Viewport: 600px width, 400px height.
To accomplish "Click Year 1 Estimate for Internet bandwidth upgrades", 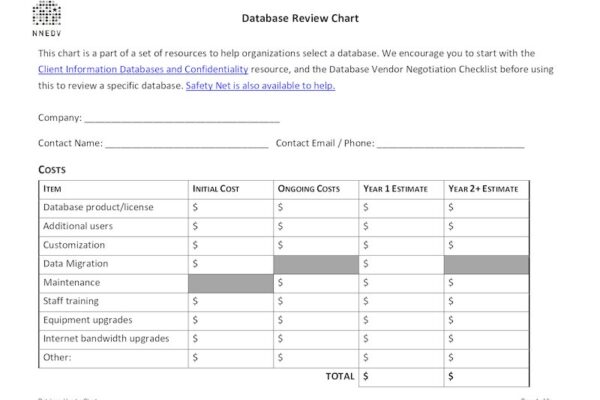I will tap(400, 339).
